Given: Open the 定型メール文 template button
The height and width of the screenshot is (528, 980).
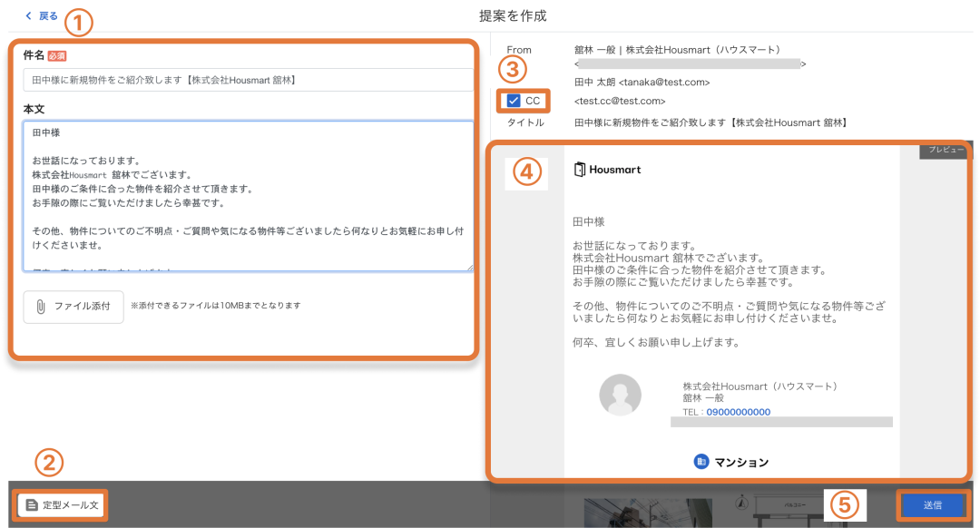Looking at the screenshot, I should point(62,505).
